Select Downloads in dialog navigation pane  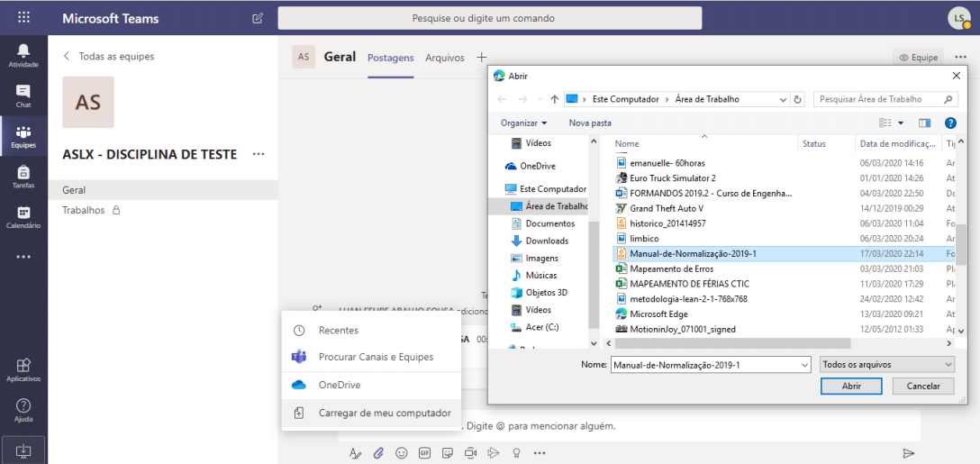[547, 241]
